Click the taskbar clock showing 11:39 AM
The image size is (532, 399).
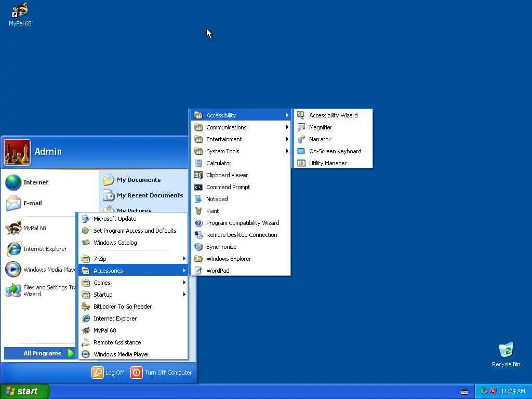(513, 391)
